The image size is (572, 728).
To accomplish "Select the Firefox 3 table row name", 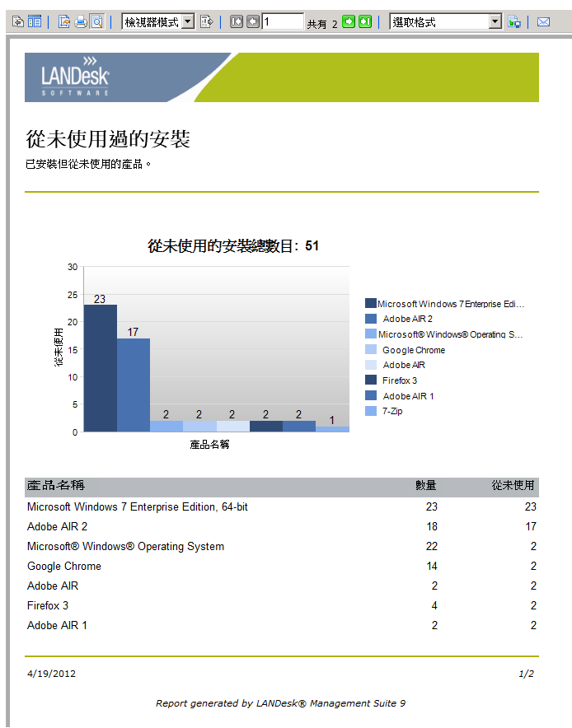I will click(x=48, y=605).
